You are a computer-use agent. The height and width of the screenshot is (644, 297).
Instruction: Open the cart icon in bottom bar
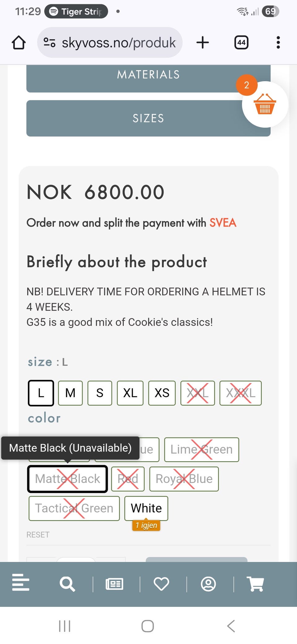point(256,584)
